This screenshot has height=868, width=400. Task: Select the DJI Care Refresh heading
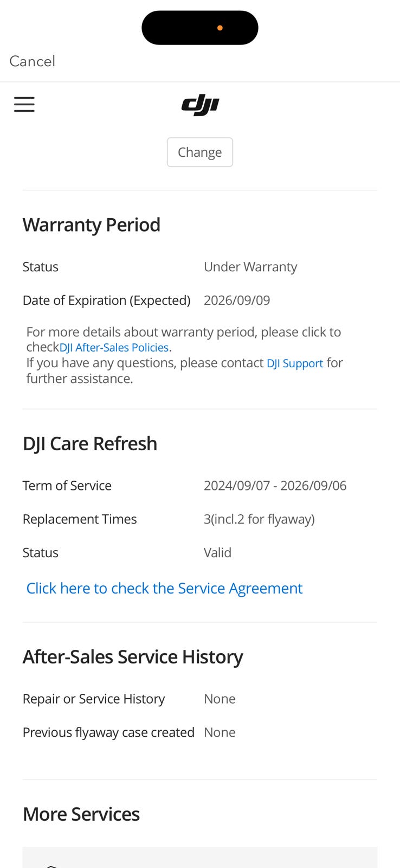click(90, 444)
